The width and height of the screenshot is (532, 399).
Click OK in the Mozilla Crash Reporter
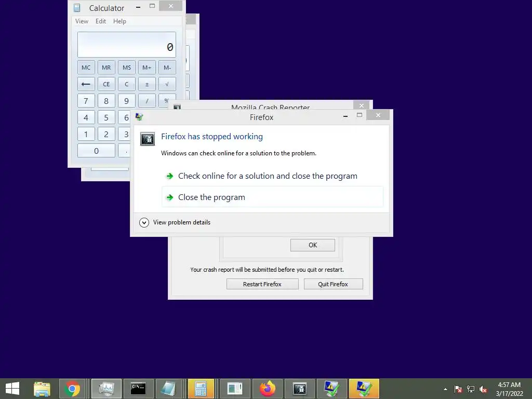pos(312,245)
